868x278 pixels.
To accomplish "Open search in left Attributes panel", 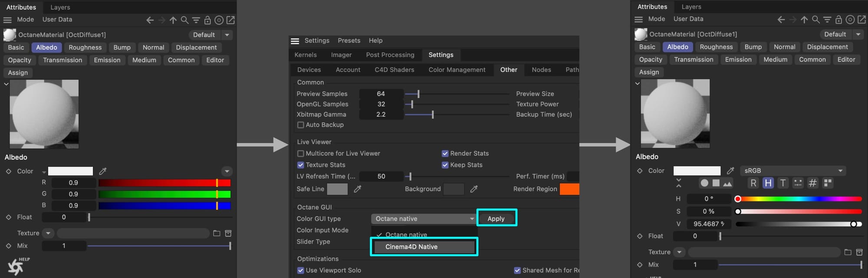I will point(184,20).
